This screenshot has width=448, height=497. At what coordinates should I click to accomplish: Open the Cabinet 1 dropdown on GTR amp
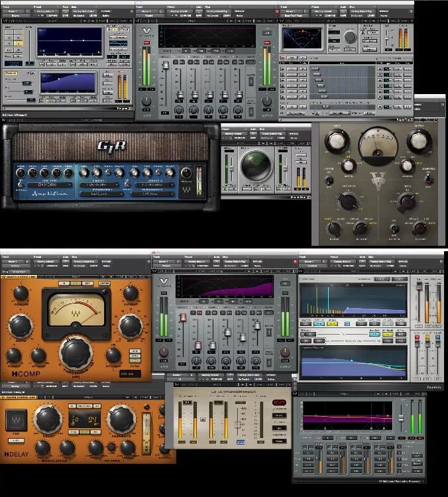pos(99,184)
